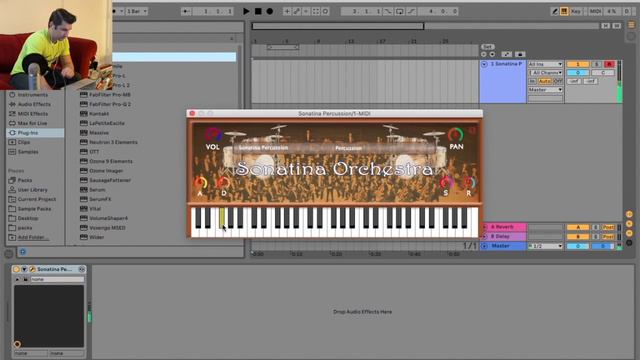Fold the Sonatina device with triangle
Viewport: 640px width, 360px height.
[24, 269]
